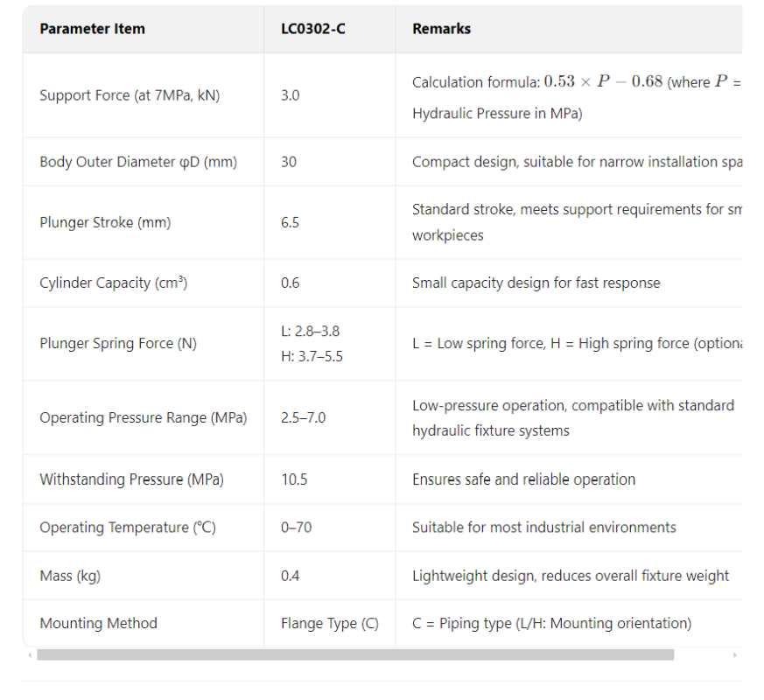Select the "Body Outer Diameter φD (mm)" cell
The height and width of the screenshot is (700, 764).
point(138,162)
